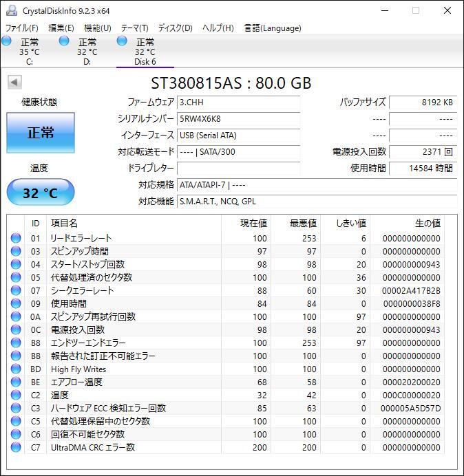Click raw value 00002A417B2B
The width and height of the screenshot is (464, 476).
click(411, 290)
